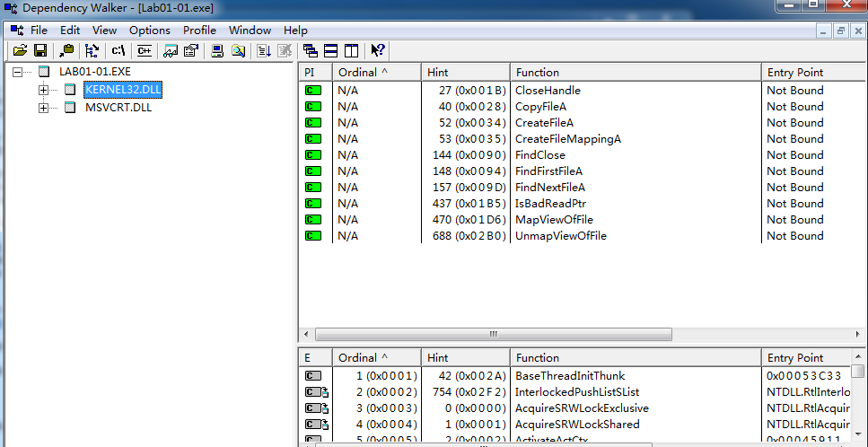Click Start Profiling toolbar icon

tap(264, 51)
